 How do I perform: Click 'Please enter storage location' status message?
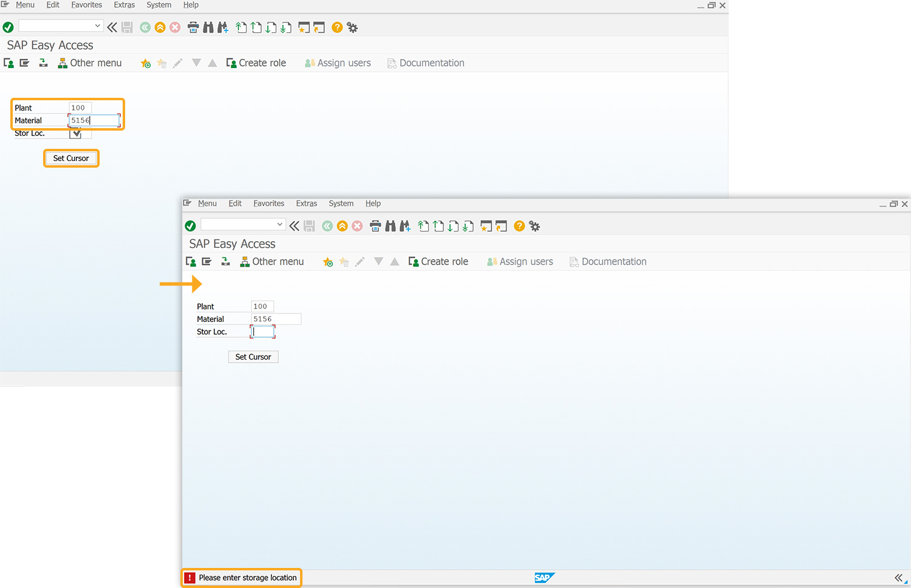click(248, 578)
